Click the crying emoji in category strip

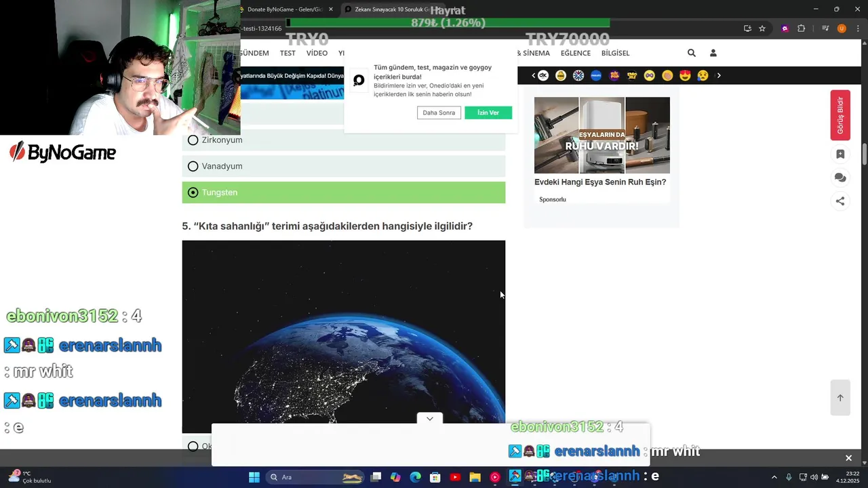(x=703, y=75)
